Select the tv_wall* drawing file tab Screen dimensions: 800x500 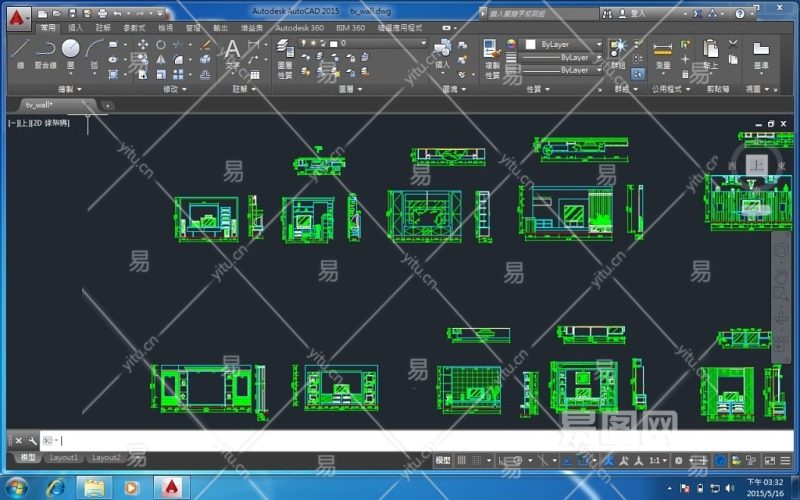55,105
